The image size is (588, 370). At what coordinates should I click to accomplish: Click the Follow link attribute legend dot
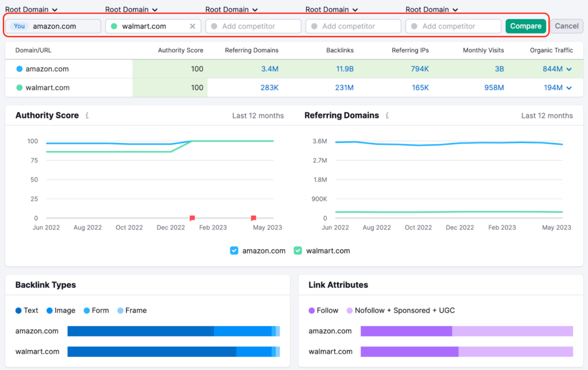point(312,311)
